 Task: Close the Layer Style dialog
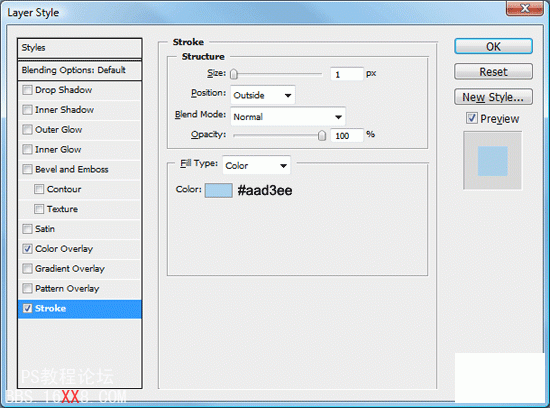coord(525,8)
